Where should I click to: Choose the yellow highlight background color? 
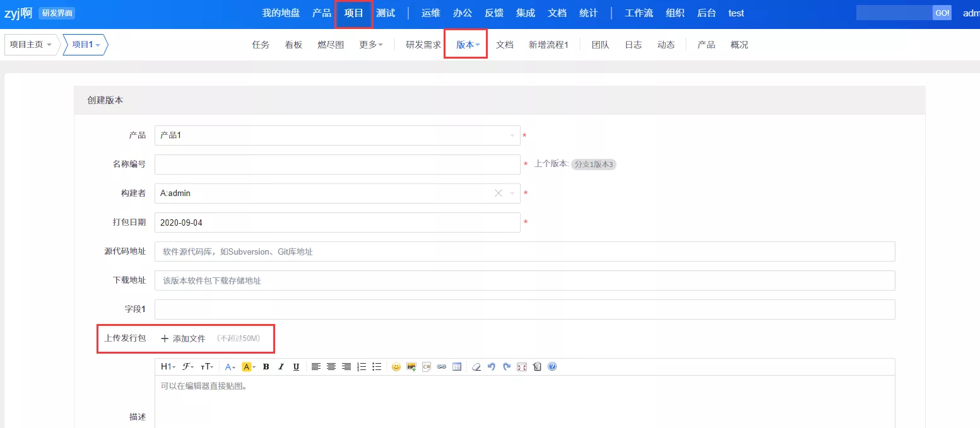(x=248, y=367)
